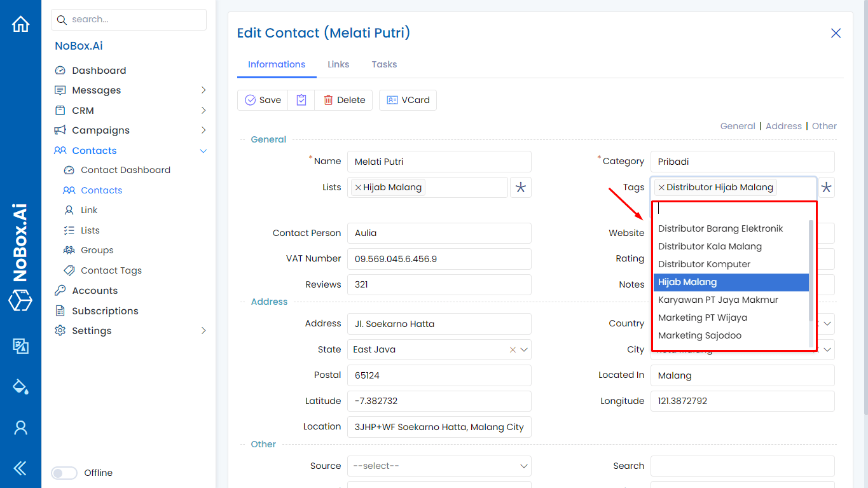Expand the Messages menu
Screen dimensions: 868x488
click(203, 90)
